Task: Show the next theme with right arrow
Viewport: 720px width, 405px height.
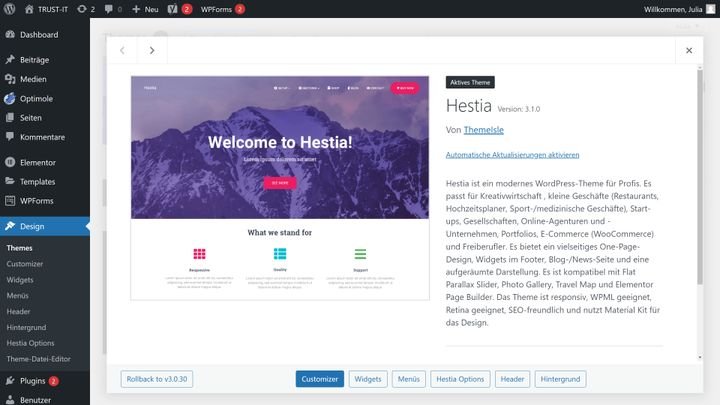Action: (152, 51)
